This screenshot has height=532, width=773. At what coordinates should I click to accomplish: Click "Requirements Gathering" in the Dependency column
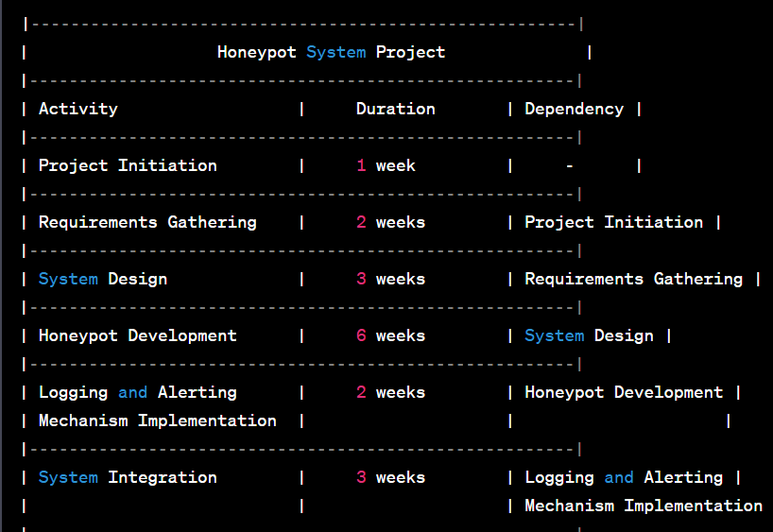point(633,279)
